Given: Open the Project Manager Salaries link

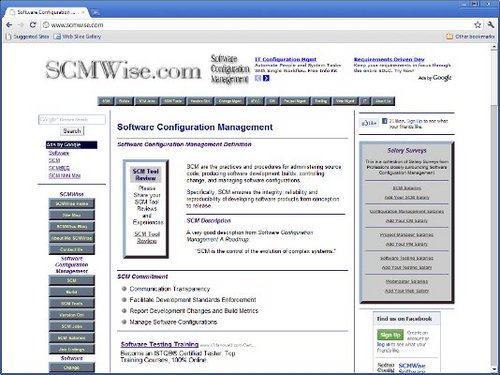Looking at the screenshot, I should pos(407,235).
